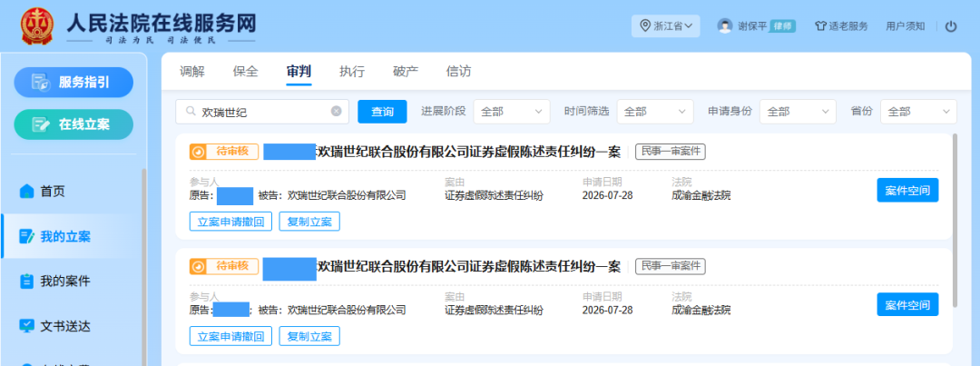Click 复制立案 on the second case
980x366 pixels.
tap(309, 336)
